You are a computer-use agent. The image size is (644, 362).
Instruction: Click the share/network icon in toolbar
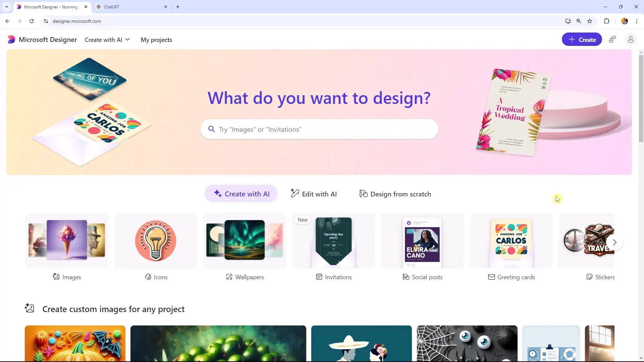point(612,40)
